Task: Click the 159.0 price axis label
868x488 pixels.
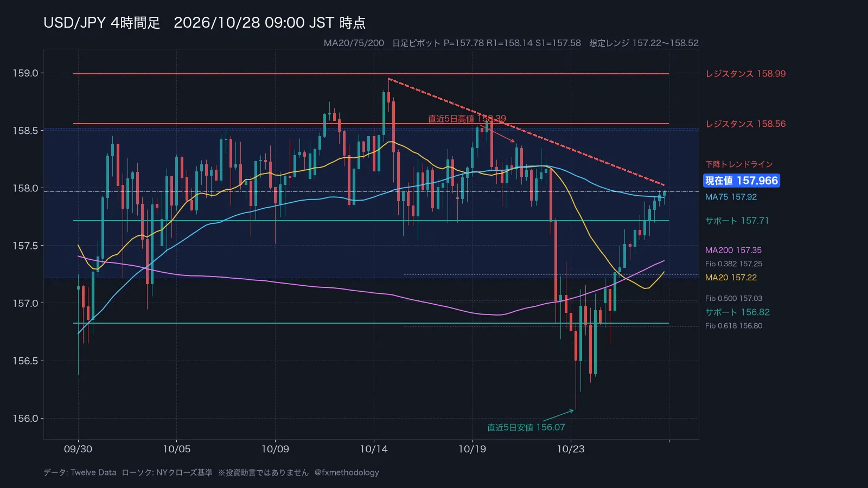Action: pyautogui.click(x=25, y=73)
